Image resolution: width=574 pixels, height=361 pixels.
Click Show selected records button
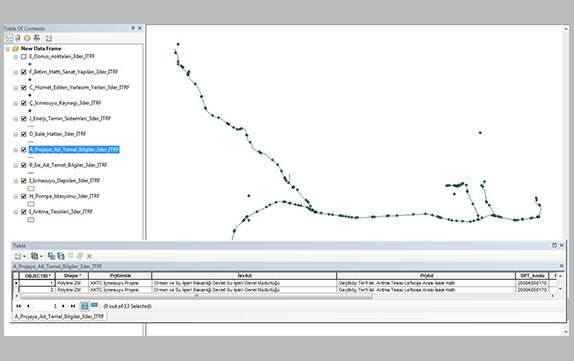94,305
